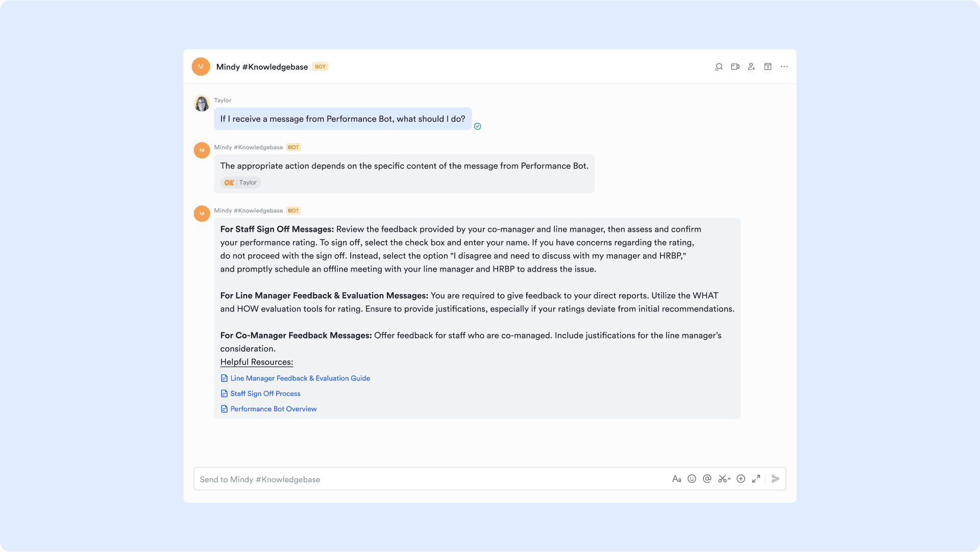Open the chat calendar schedule icon
Image resolution: width=980 pixels, height=552 pixels.
(768, 66)
